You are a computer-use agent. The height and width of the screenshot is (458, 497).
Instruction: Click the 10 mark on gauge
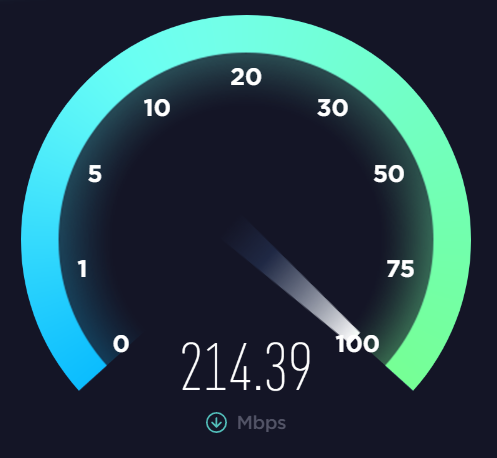click(x=157, y=108)
